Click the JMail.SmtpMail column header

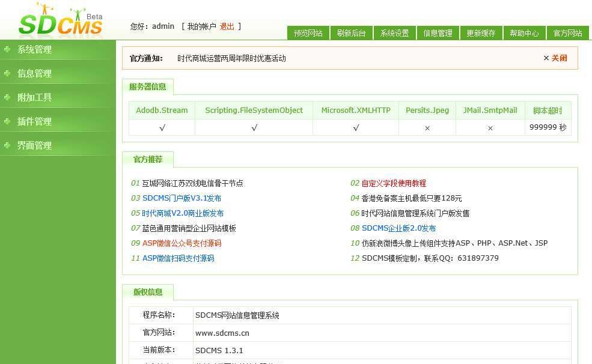point(490,111)
